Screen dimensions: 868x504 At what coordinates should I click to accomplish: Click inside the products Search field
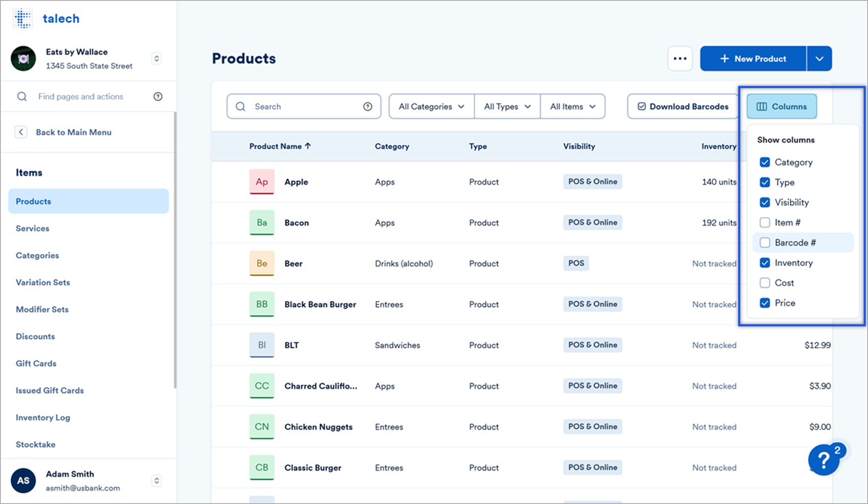click(x=304, y=106)
